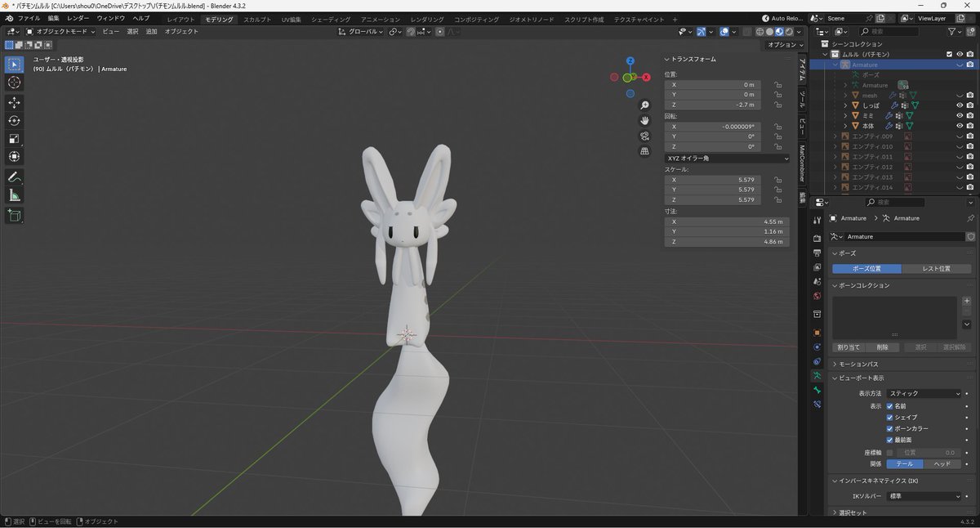Open the Bone properties tab icon
The width and height of the screenshot is (980, 528).
pos(817,391)
